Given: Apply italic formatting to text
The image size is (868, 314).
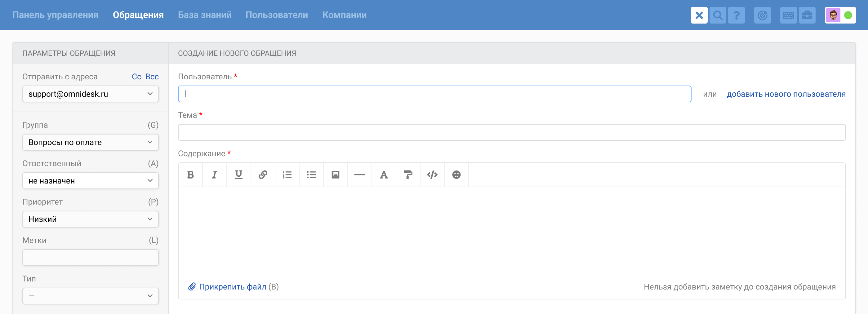Looking at the screenshot, I should click(214, 175).
